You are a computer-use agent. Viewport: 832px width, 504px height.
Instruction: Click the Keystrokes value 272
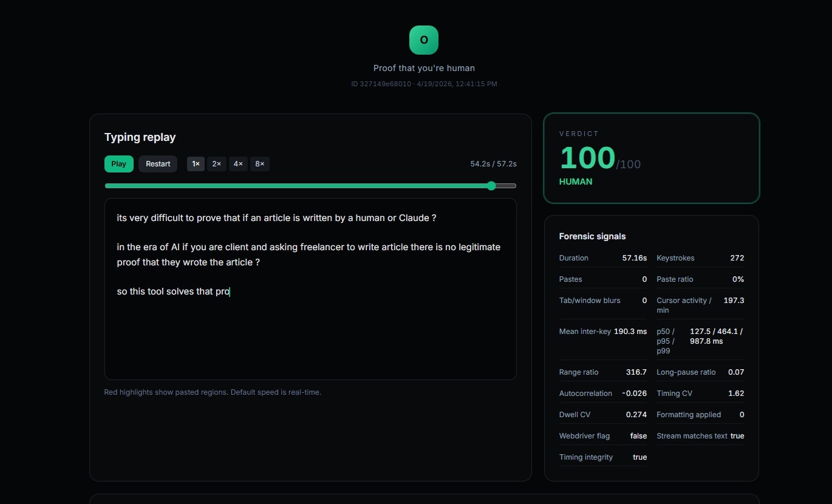point(737,258)
